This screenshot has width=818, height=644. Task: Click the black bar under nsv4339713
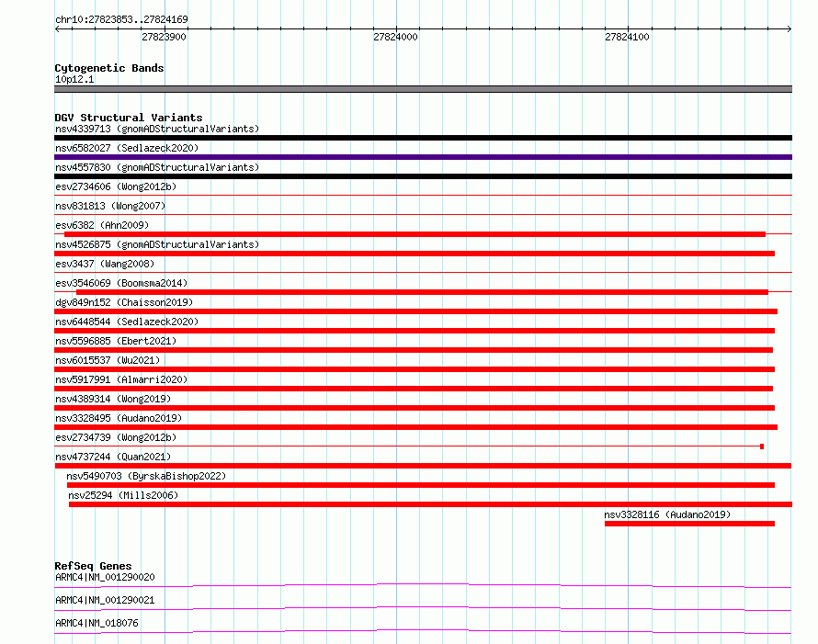(x=423, y=138)
